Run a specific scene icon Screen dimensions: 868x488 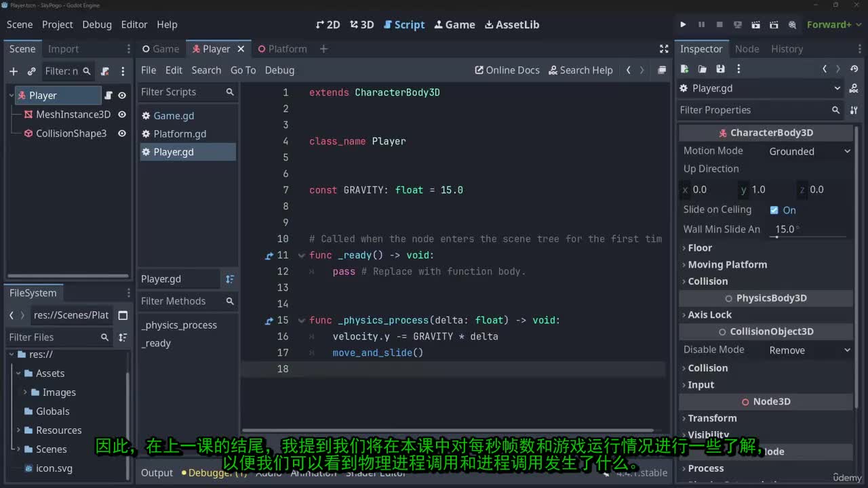774,24
